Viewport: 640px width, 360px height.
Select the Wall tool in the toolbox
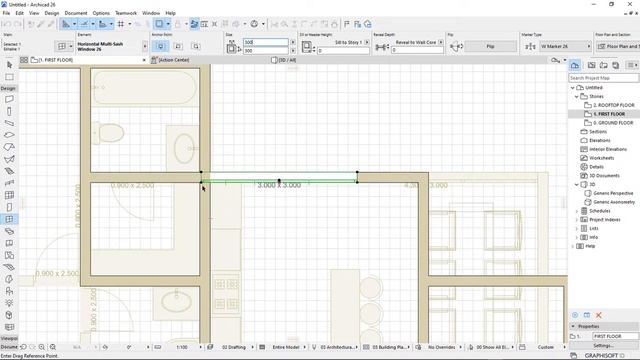9,99
